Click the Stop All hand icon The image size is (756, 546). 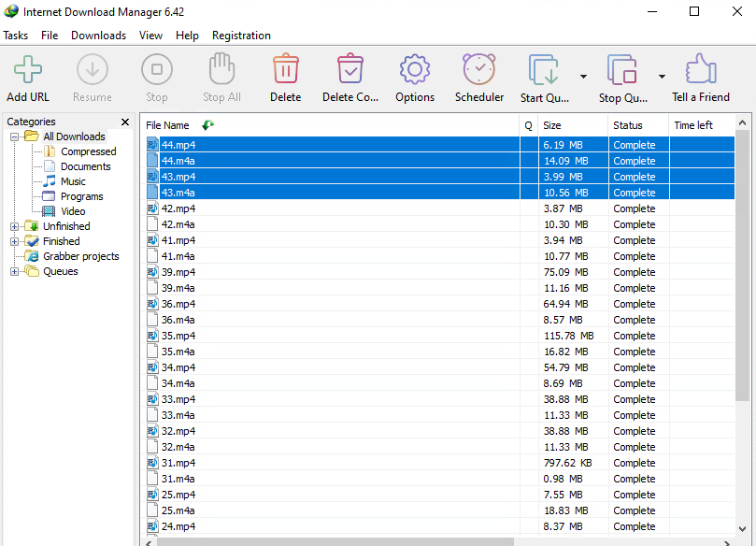[221, 68]
